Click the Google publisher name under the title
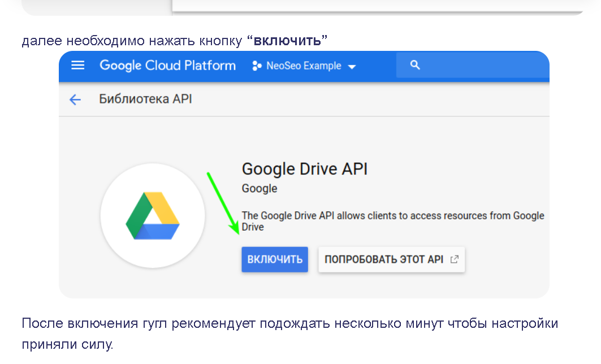601x364 pixels. pyautogui.click(x=260, y=189)
